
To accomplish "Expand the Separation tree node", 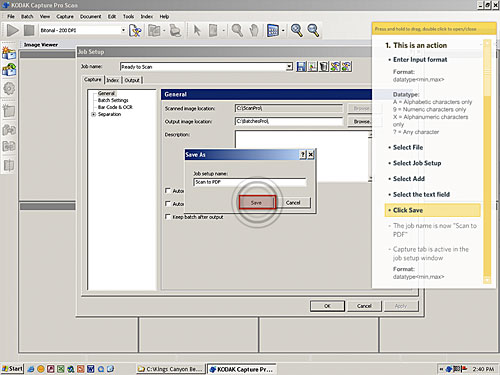I will (94, 114).
